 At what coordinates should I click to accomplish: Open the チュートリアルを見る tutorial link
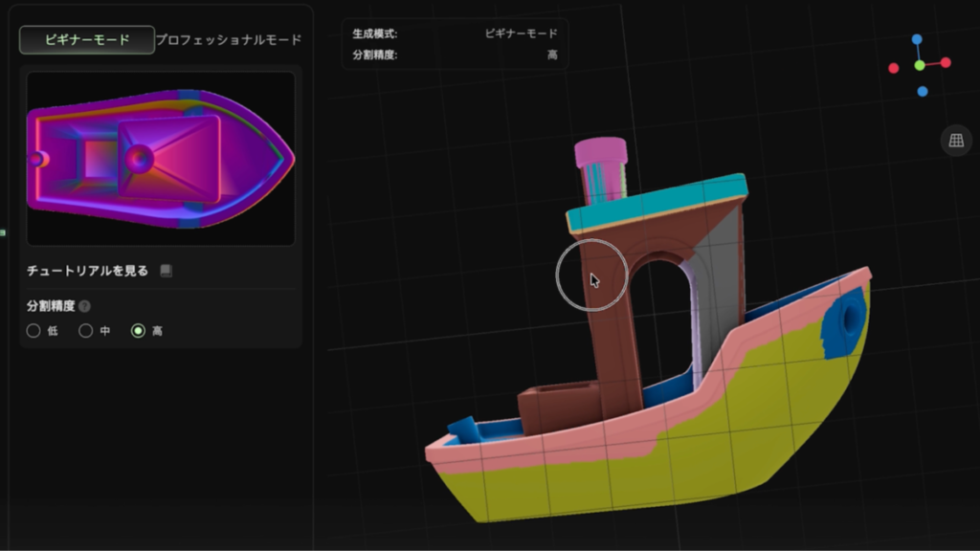point(88,272)
